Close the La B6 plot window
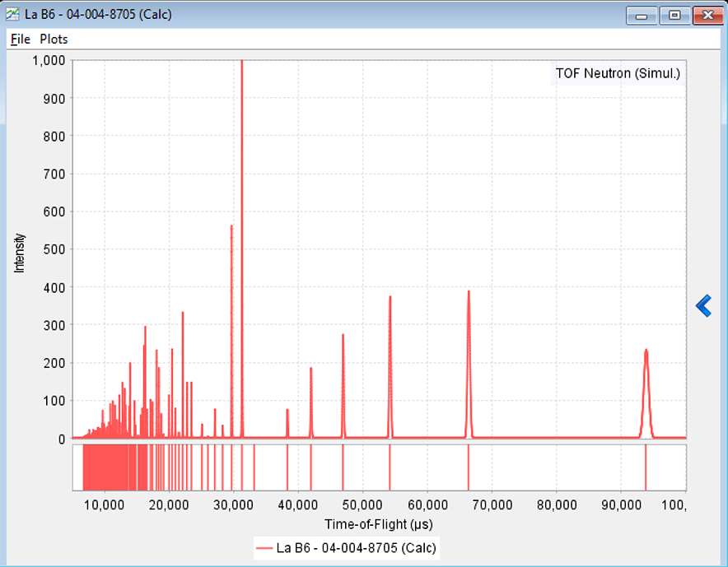This screenshot has height=567, width=728. [x=707, y=16]
